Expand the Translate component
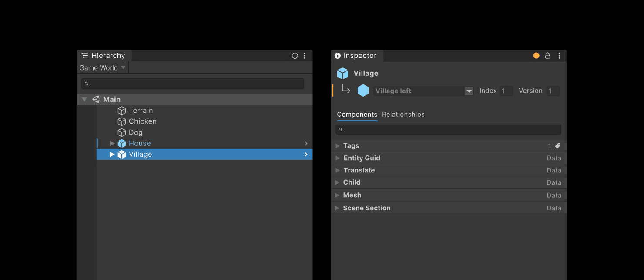The width and height of the screenshot is (644, 280). pos(338,170)
